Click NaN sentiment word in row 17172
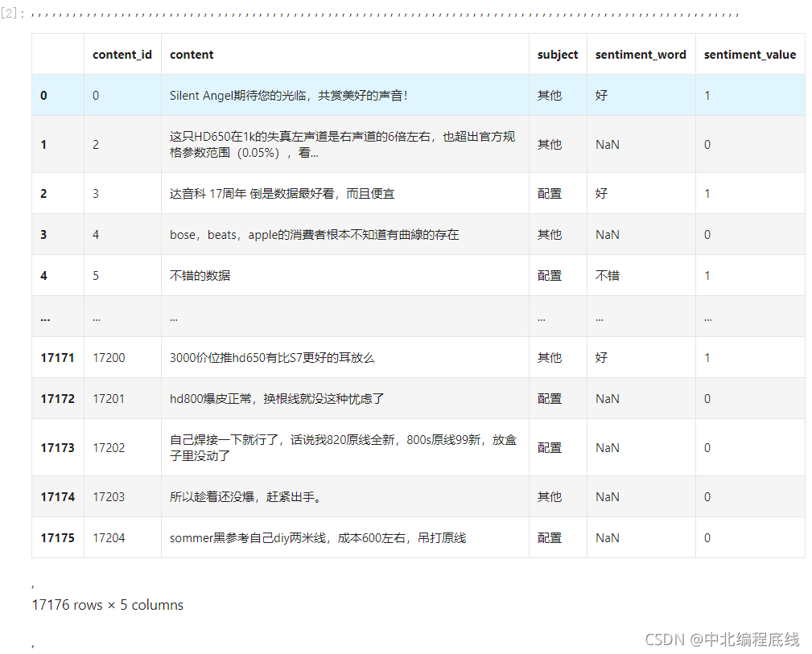This screenshot has width=812, height=654. point(608,399)
